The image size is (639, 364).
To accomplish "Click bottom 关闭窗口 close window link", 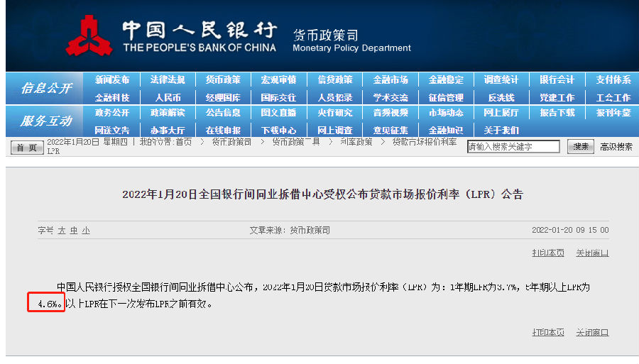I will click(592, 333).
